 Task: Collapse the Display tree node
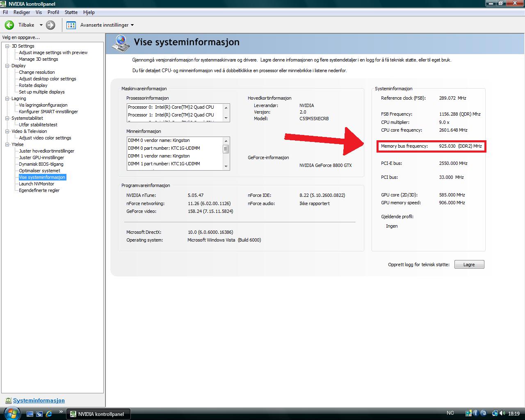7,66
